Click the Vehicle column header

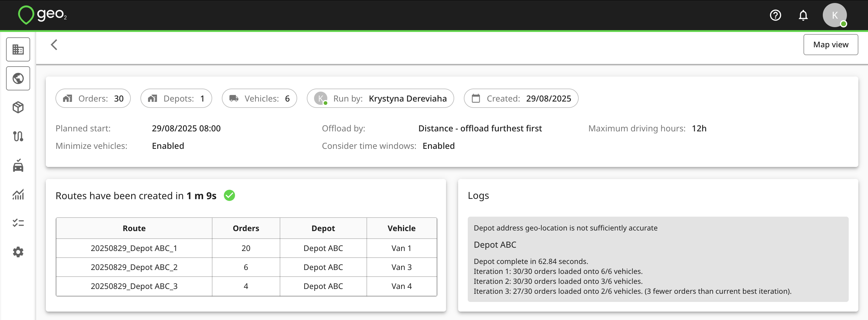click(x=402, y=228)
